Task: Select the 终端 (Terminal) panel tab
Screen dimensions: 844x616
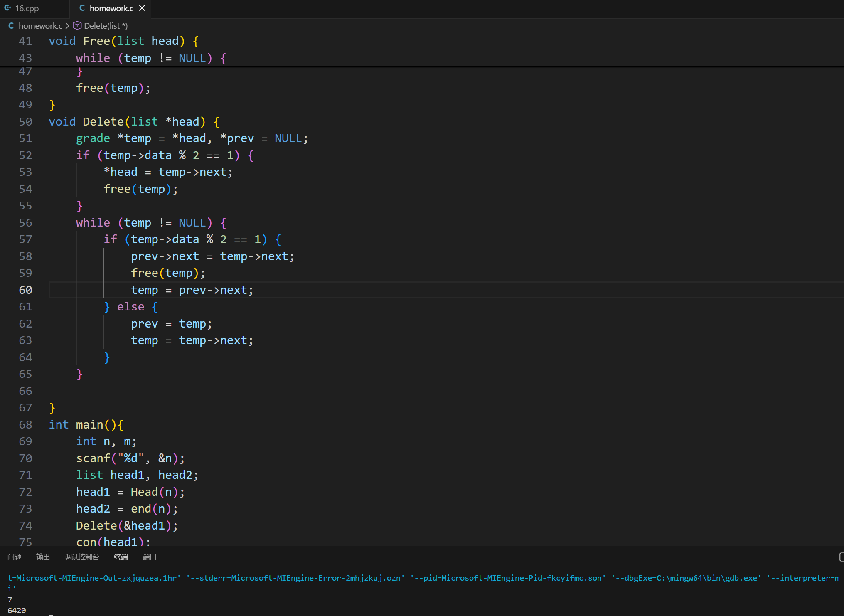Action: [121, 557]
